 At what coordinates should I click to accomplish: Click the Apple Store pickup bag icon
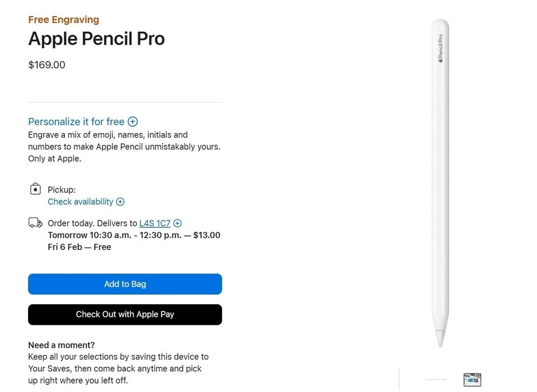click(x=35, y=189)
